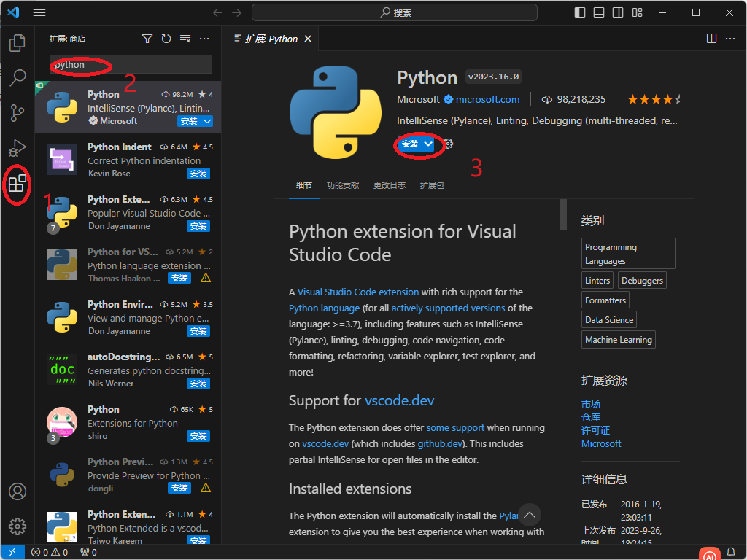Toggle the primary side bar
Screen dimensions: 747x560
[x=580, y=13]
